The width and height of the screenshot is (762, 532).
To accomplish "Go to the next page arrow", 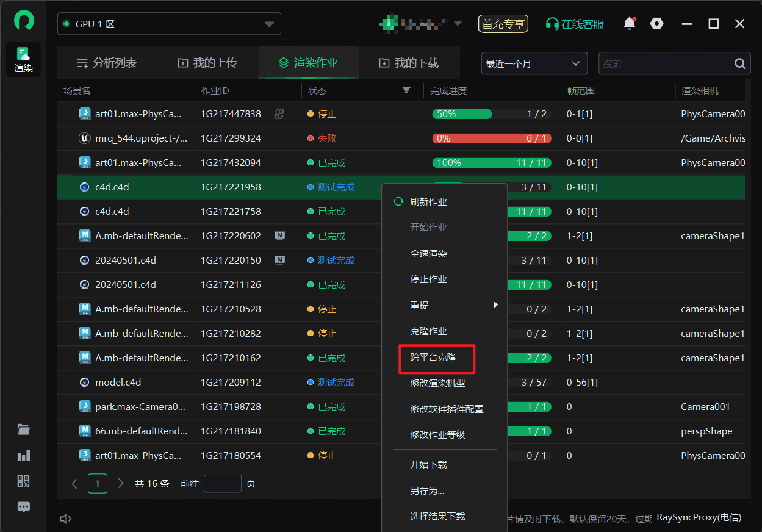I will click(x=120, y=483).
